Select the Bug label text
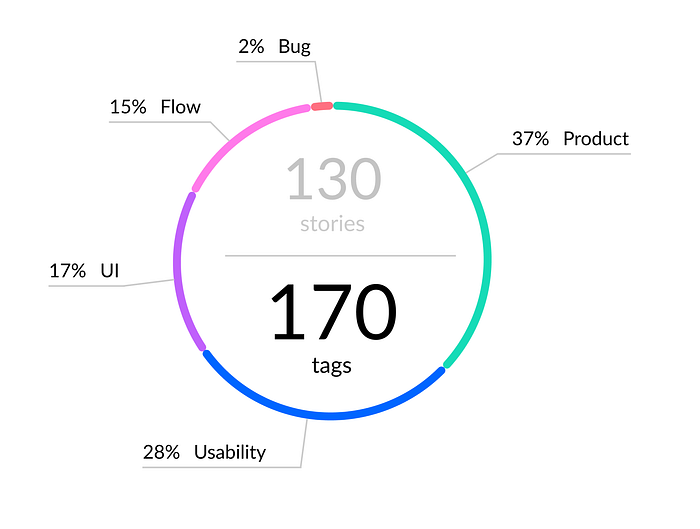 [294, 46]
